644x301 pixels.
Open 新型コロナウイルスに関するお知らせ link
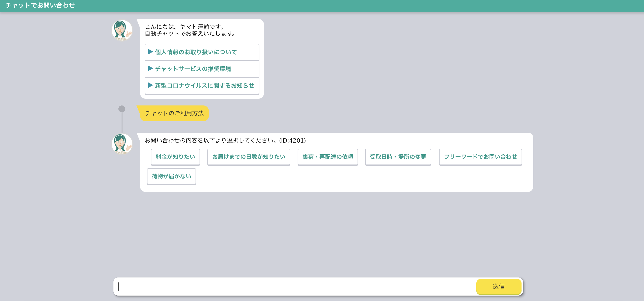coord(202,86)
